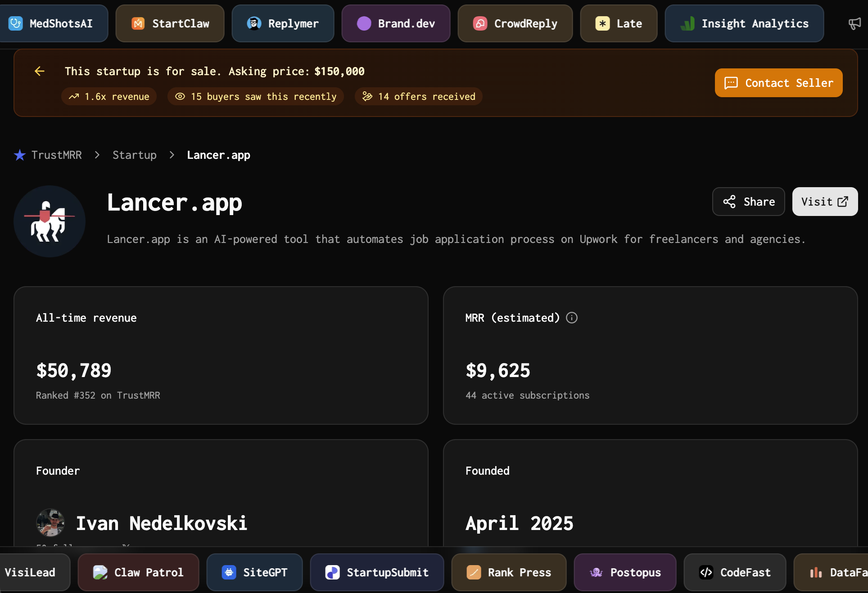Screen dimensions: 868x593
Task: Click the Visit external link button
Action: point(825,202)
